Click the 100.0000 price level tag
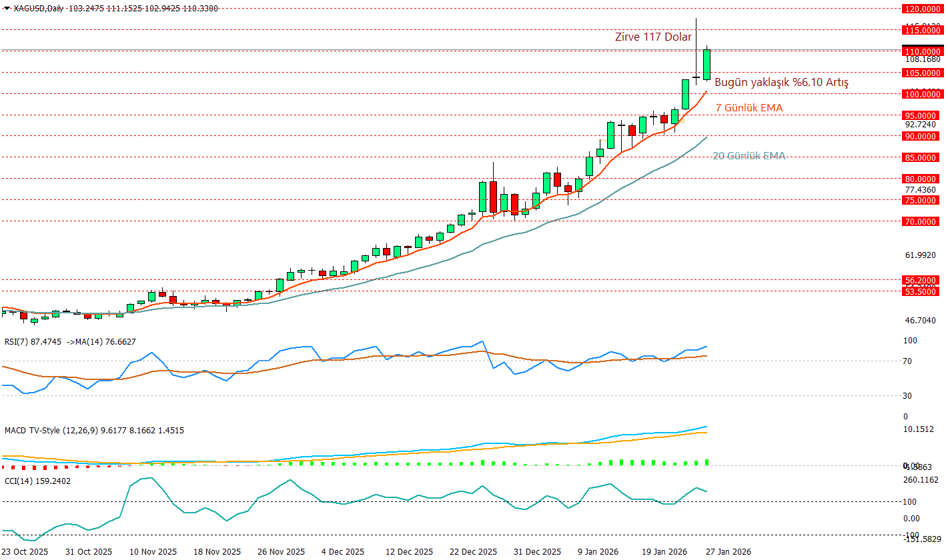Screen dimensions: 948x560 (921, 94)
